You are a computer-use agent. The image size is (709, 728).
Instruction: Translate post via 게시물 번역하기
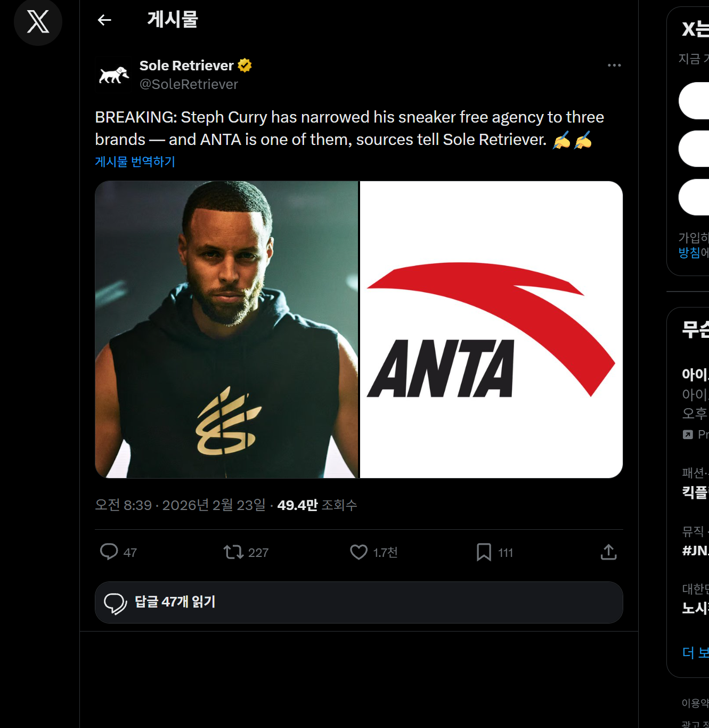[135, 161]
